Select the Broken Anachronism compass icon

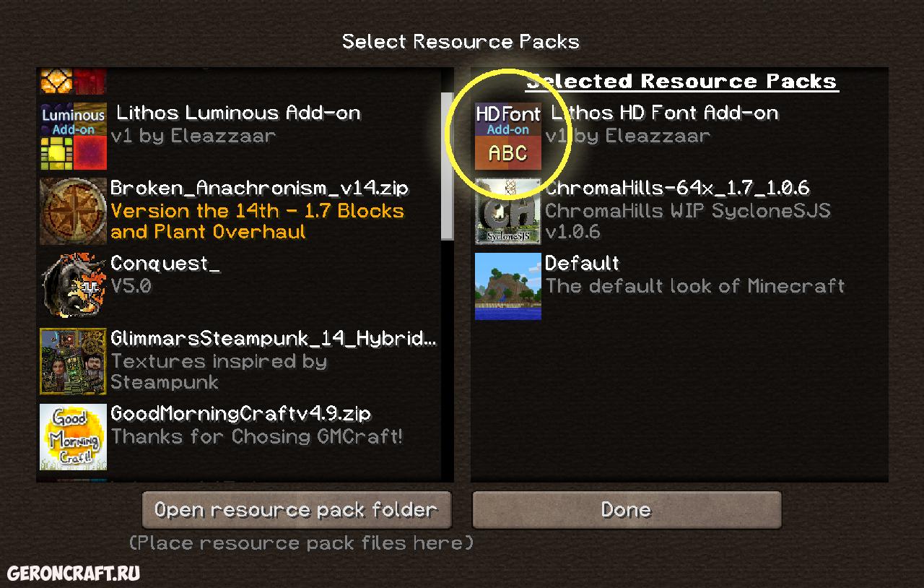pos(73,211)
